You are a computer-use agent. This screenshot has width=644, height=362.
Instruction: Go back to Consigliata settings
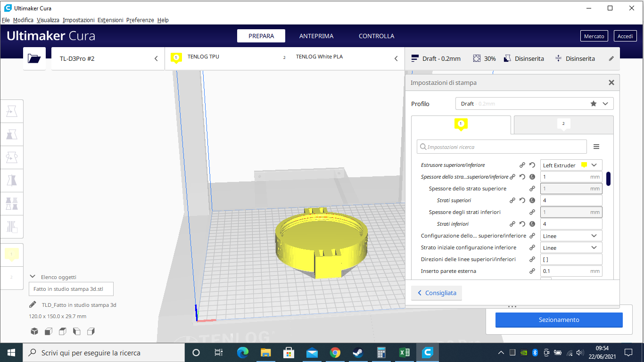coord(437,293)
